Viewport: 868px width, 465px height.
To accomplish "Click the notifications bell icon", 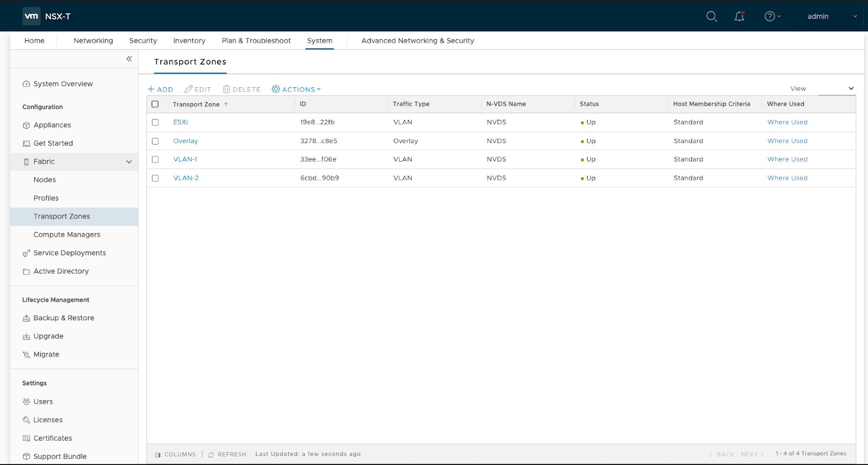I will click(739, 16).
